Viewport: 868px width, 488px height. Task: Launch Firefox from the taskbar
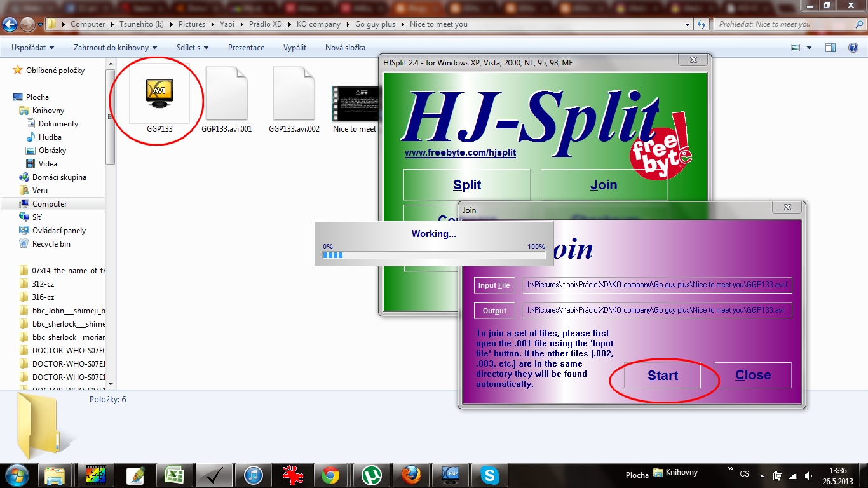(x=410, y=475)
